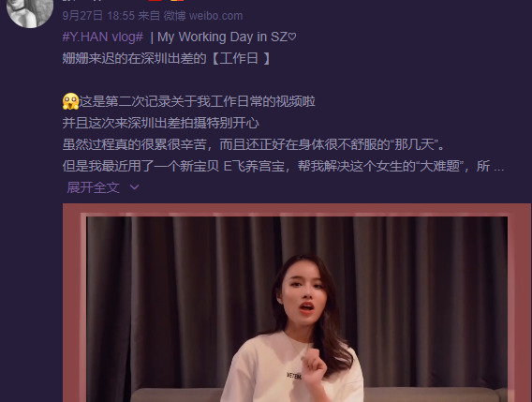532x402 pixels.
Task: Follow the 微博 weibo.com source link
Action: [x=203, y=16]
